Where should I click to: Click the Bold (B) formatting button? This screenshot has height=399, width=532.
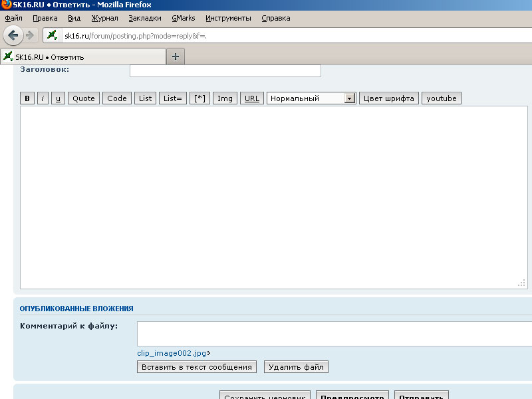(x=27, y=98)
